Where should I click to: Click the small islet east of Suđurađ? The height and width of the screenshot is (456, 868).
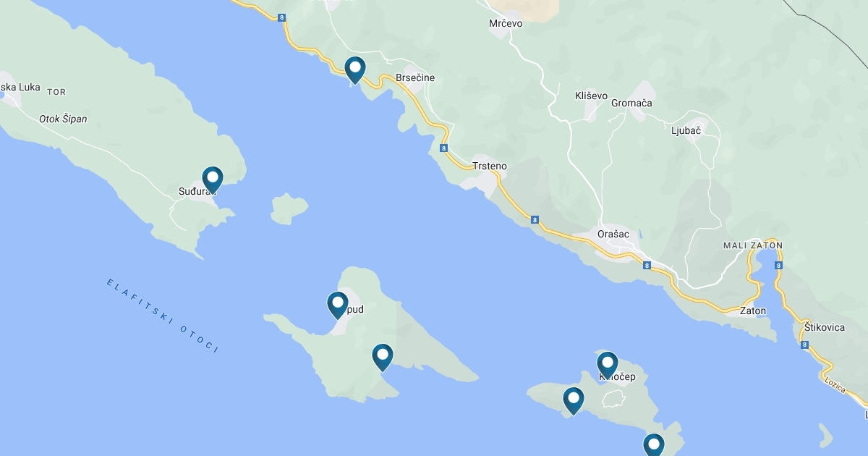pos(289,208)
